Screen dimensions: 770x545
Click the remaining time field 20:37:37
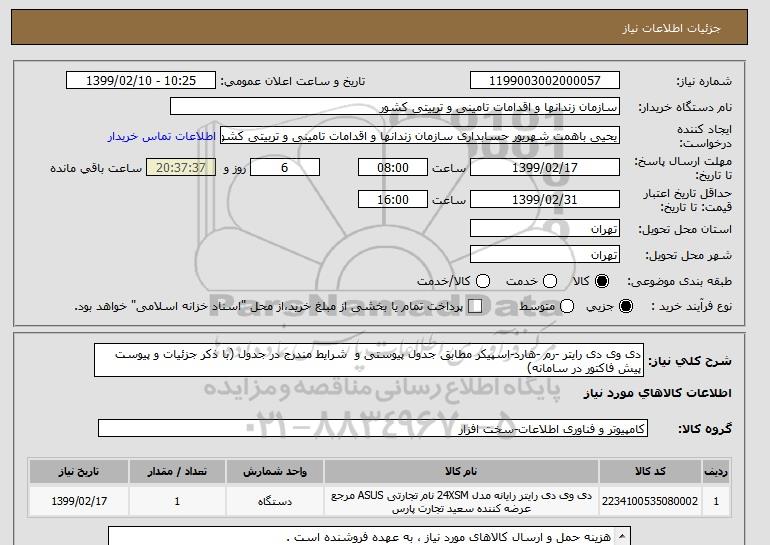tap(181, 167)
